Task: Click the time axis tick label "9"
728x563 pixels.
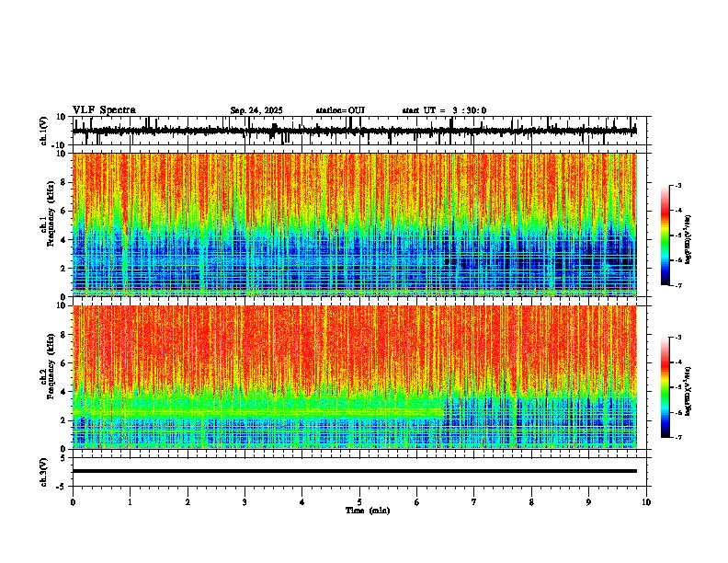Action: [x=588, y=502]
